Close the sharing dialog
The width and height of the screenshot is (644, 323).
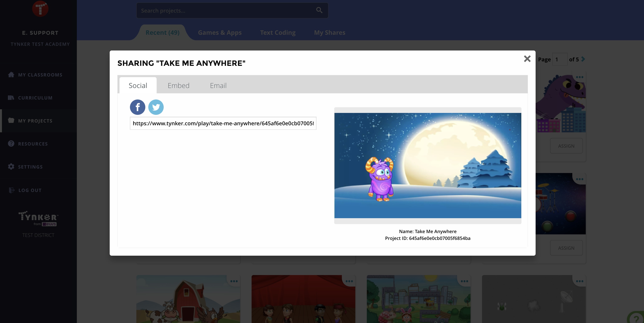[527, 59]
